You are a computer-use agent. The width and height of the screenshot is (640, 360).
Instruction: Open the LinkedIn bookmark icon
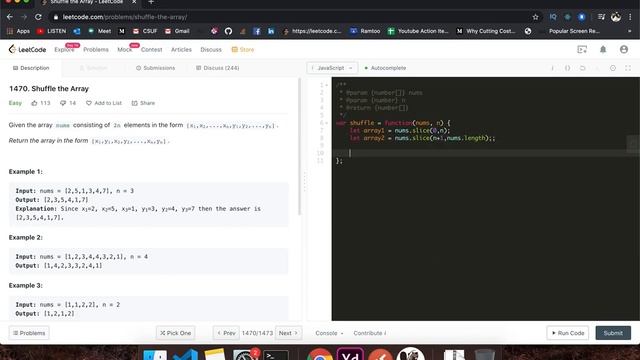[271, 31]
